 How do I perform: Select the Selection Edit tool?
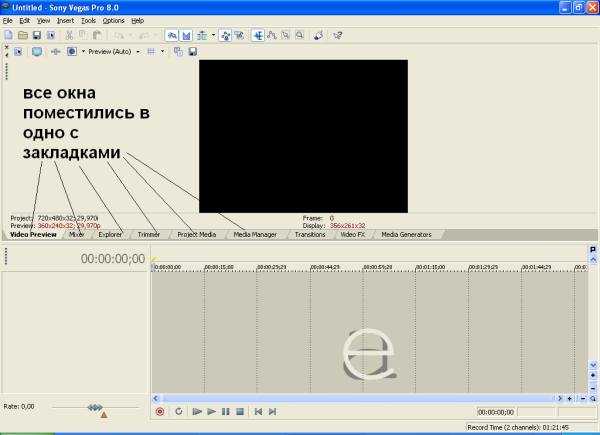pyautogui.click(x=286, y=36)
